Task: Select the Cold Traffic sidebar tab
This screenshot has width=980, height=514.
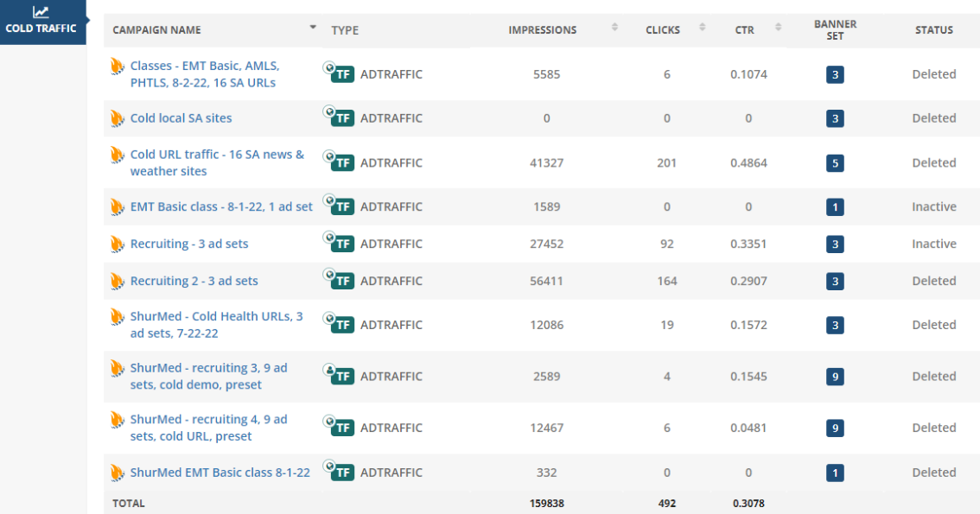Action: click(41, 28)
